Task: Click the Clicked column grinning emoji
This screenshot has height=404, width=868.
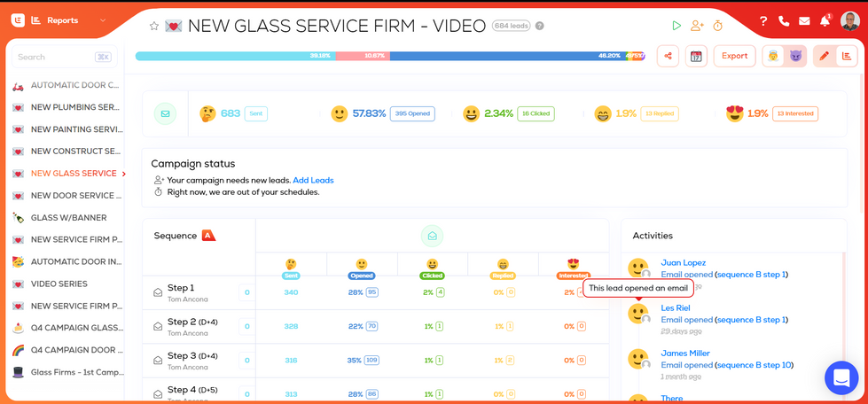Action: point(432,265)
